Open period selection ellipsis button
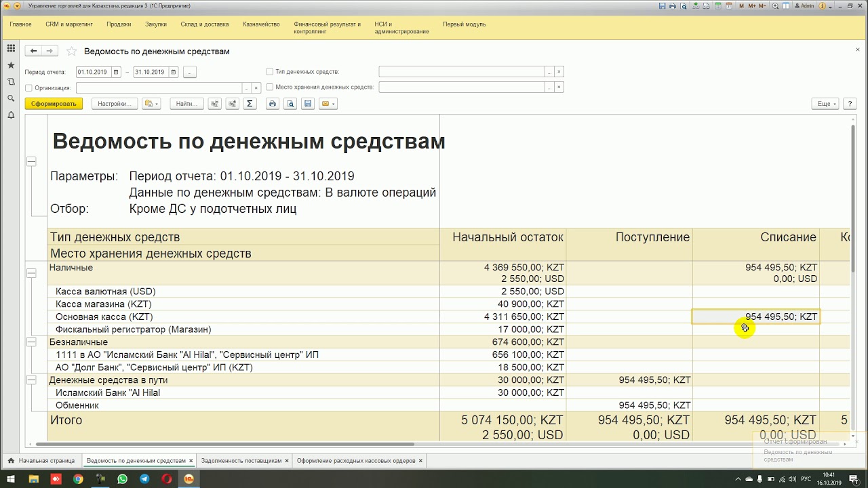This screenshot has width=868, height=488. tap(190, 72)
